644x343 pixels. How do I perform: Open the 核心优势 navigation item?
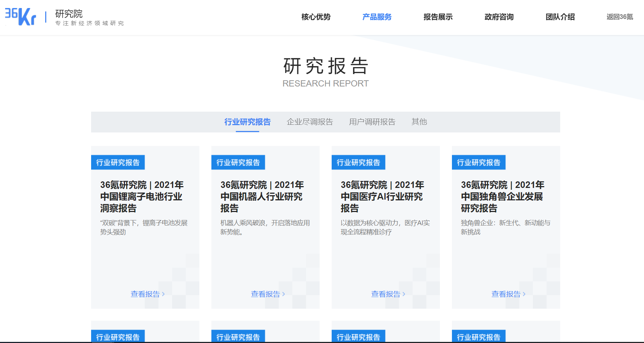(316, 17)
